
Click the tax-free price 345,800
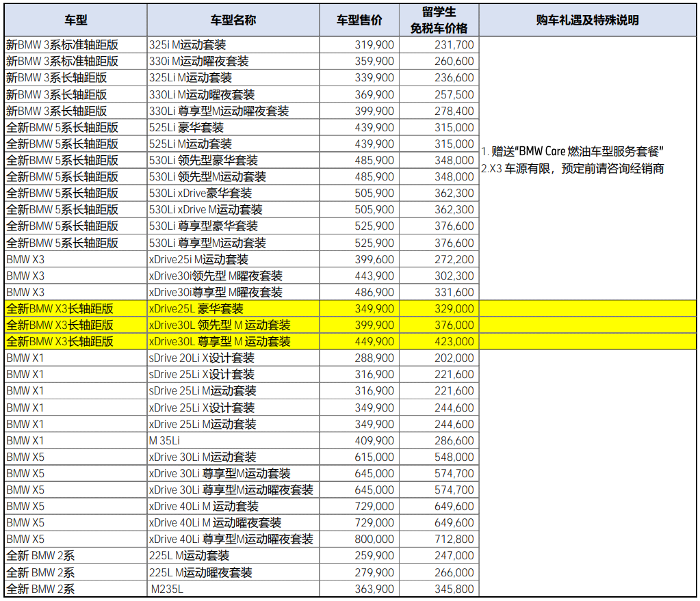click(x=454, y=589)
